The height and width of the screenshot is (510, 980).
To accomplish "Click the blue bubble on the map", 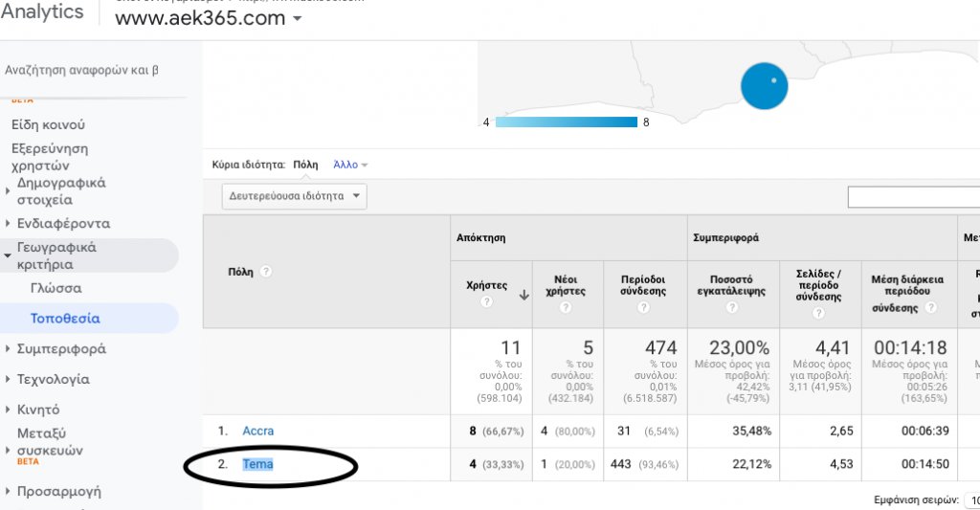I will tap(764, 86).
